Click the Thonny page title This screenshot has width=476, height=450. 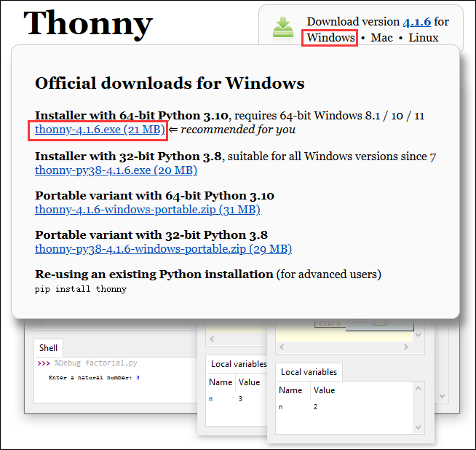click(88, 23)
